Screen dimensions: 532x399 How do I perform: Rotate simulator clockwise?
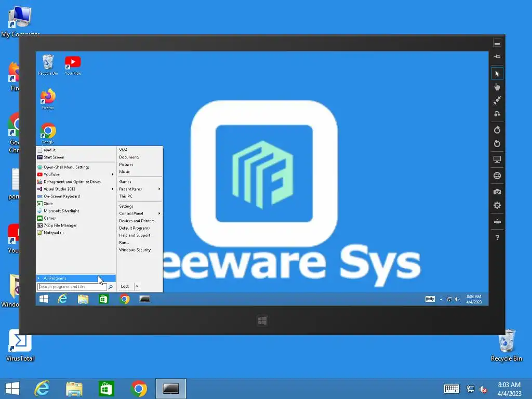[x=497, y=130]
